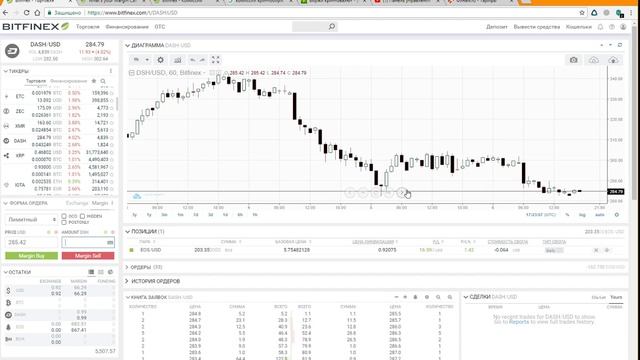The height and width of the screenshot is (360, 640).
Task: Open Финансирование menu in header
Action: 127,27
